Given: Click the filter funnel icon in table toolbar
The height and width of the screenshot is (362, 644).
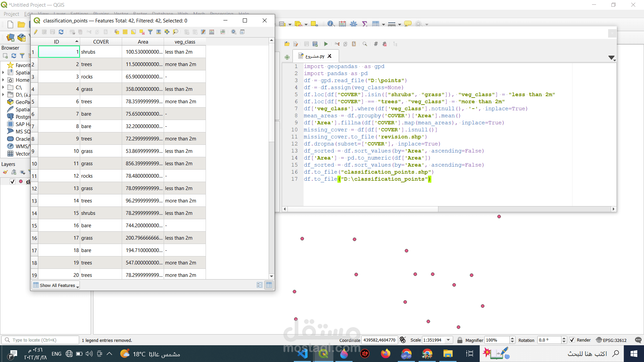Looking at the screenshot, I should click(x=150, y=32).
